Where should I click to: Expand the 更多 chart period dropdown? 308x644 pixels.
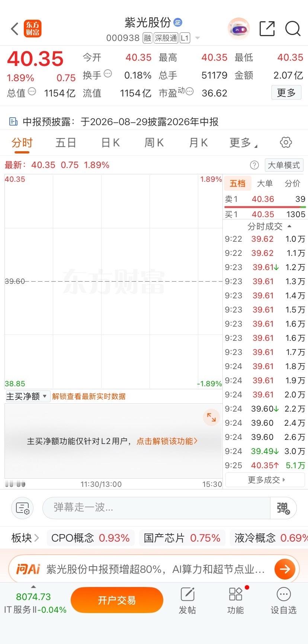point(243,143)
